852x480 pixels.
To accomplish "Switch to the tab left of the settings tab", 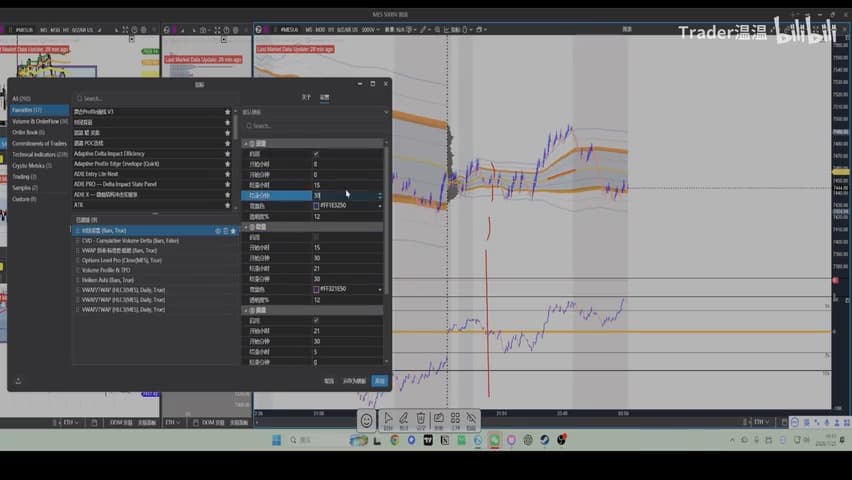I will 306,97.
